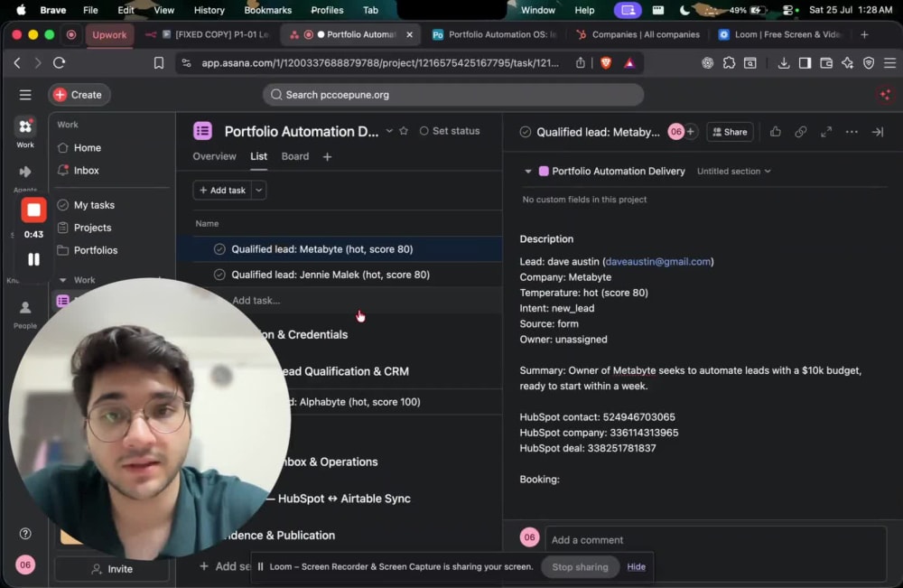Open Portfolios in the sidebar
Screen dimensions: 903x588
coord(95,250)
